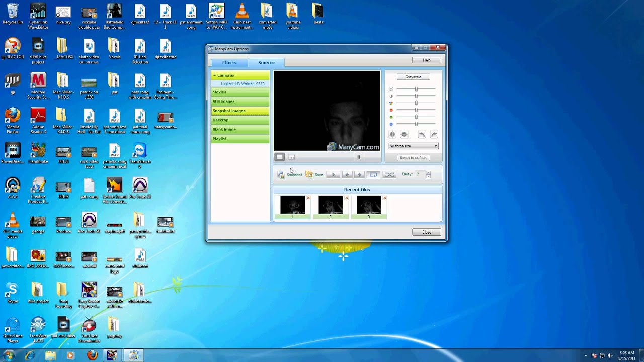The width and height of the screenshot is (644, 362).
Task: Go to the previous snapshot
Action: tap(347, 175)
